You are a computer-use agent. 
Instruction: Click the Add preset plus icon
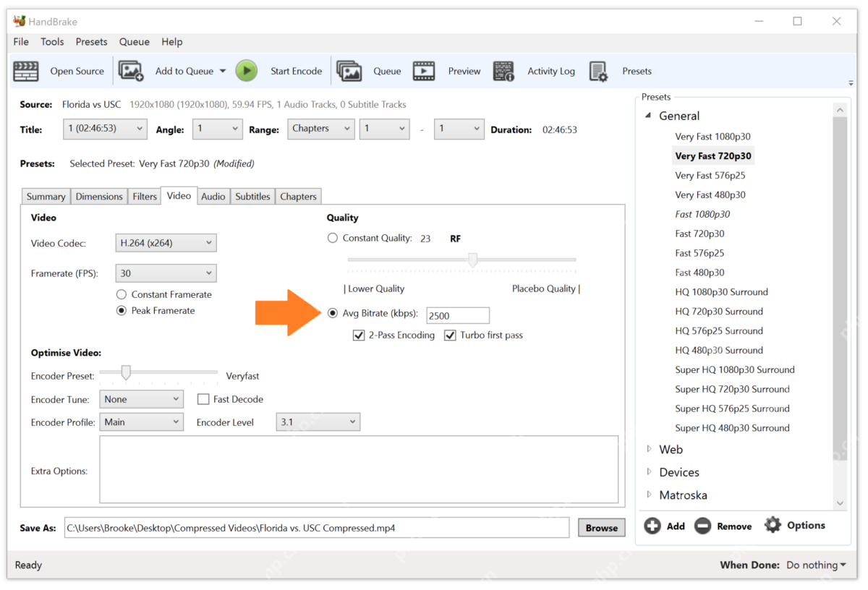click(652, 526)
